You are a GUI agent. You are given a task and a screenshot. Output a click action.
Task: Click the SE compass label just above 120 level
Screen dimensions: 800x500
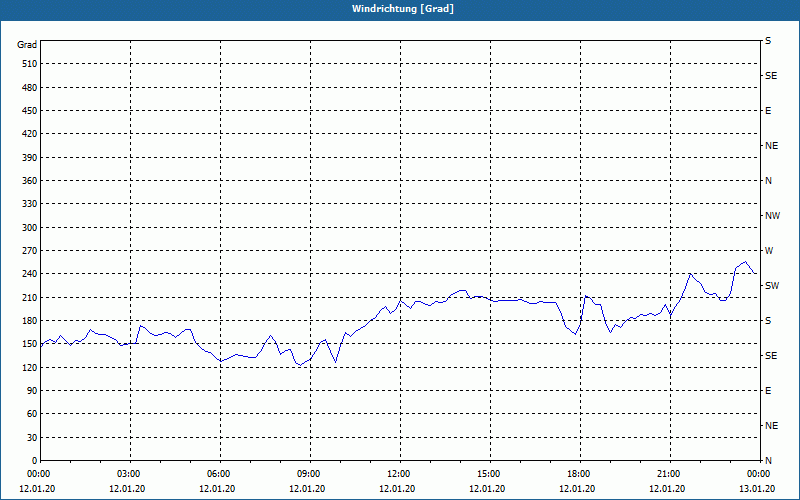coord(771,356)
